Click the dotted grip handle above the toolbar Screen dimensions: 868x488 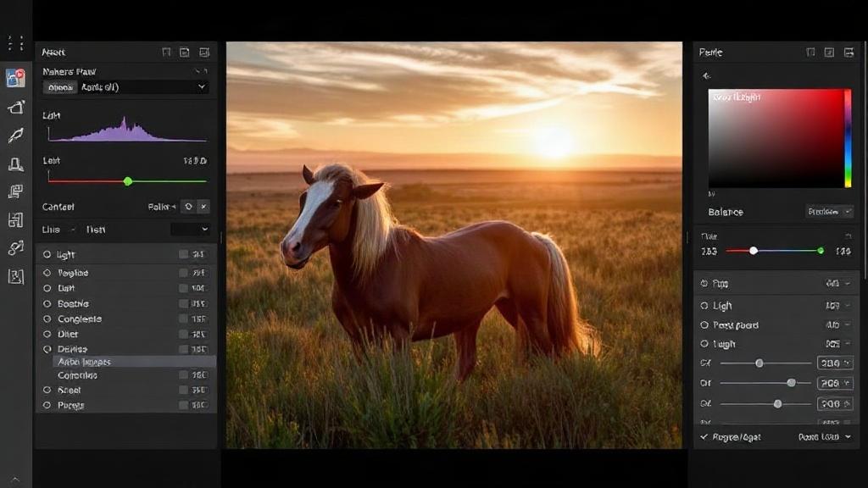pyautogui.click(x=15, y=42)
